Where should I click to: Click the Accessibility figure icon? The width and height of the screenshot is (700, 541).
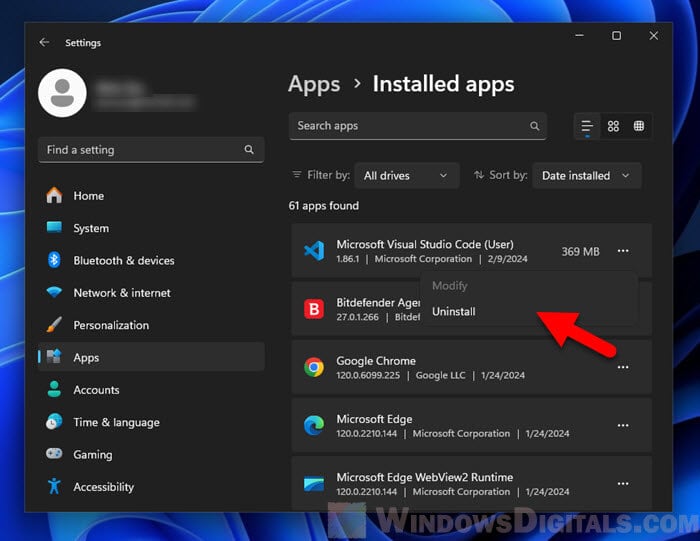tap(54, 486)
